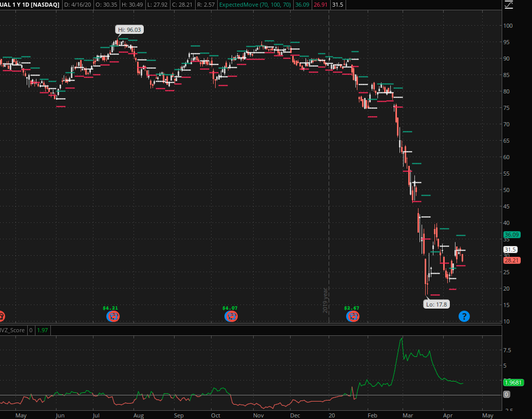Click the green 1.9681 IVZ score label
The height and width of the screenshot is (419, 532).
pyautogui.click(x=514, y=383)
